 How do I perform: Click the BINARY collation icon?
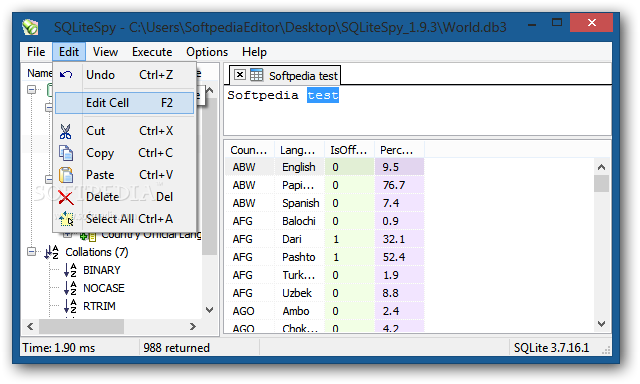[x=71, y=270]
